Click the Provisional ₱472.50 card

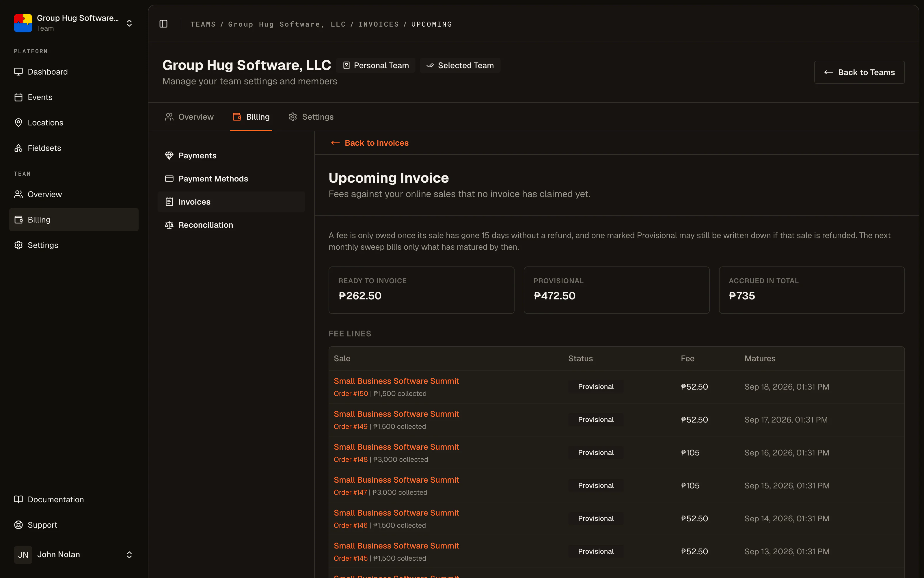(x=616, y=290)
